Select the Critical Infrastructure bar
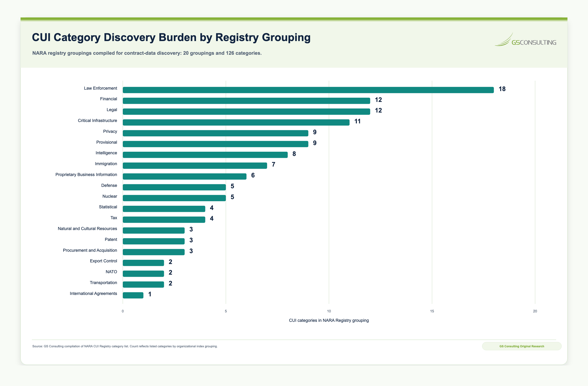The width and height of the screenshot is (588, 386). click(x=236, y=122)
